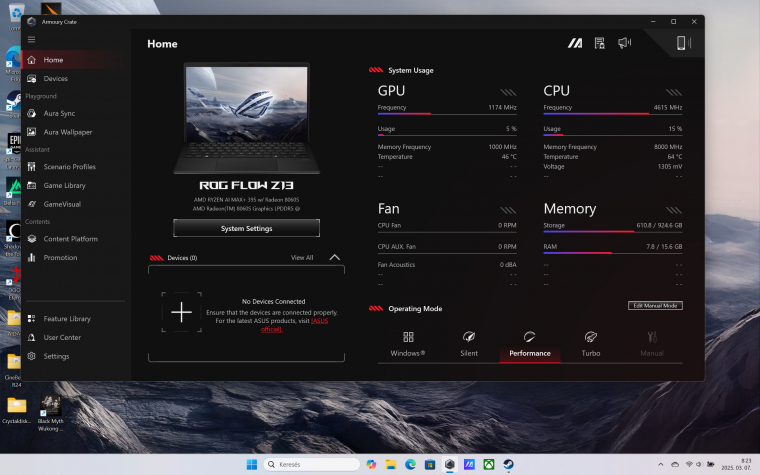Select the Performance operating mode
The image size is (760, 475).
[530, 345]
